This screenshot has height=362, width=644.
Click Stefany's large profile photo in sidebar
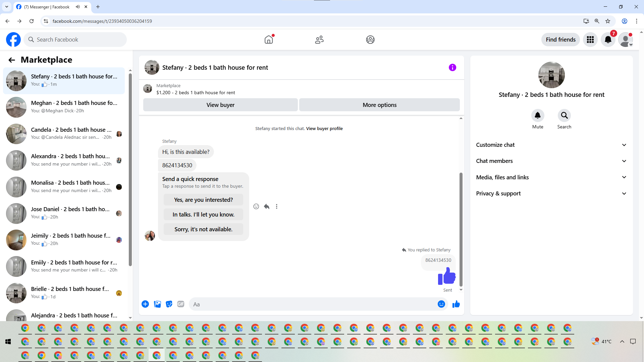point(551,75)
